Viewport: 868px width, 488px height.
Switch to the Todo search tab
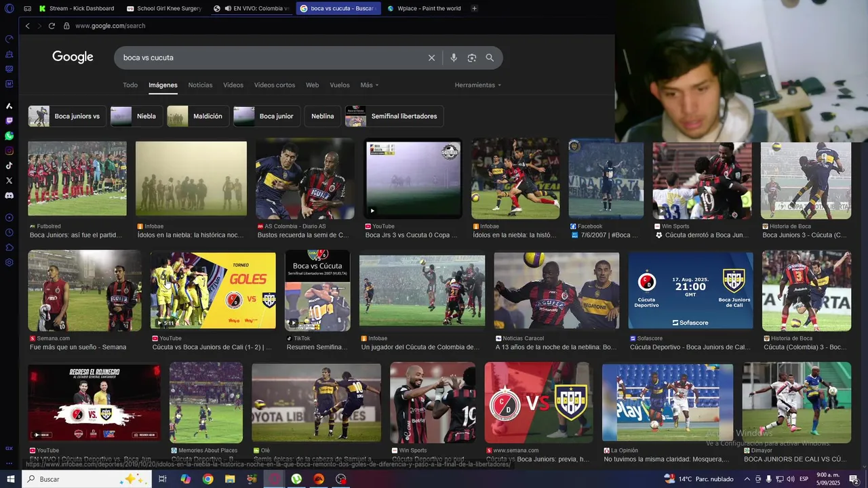(x=130, y=85)
